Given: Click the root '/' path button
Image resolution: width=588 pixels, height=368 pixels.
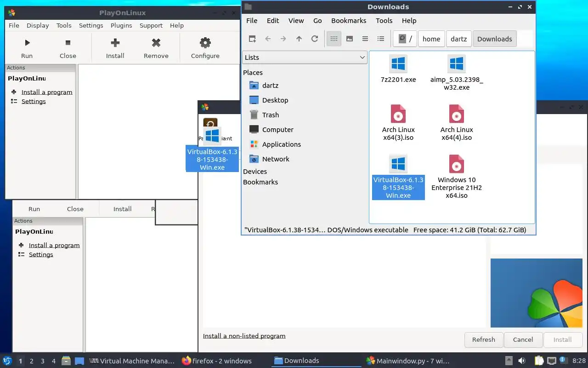Looking at the screenshot, I should pyautogui.click(x=405, y=39).
